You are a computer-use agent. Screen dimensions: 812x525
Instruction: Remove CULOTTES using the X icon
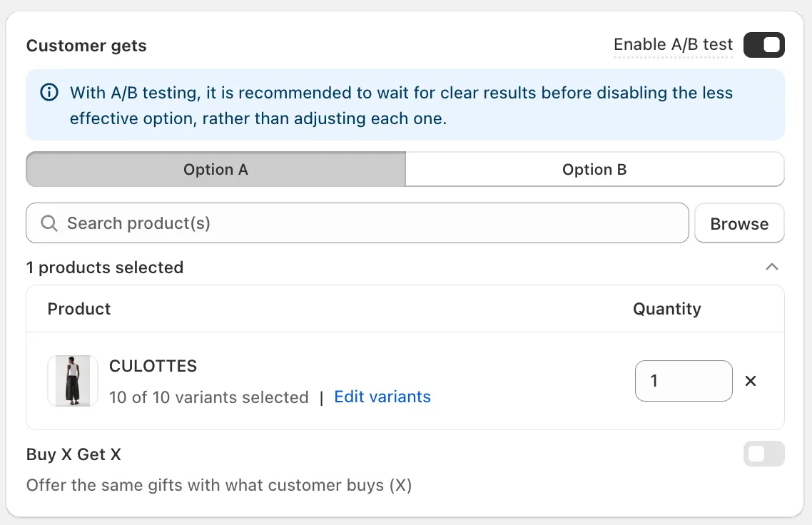point(750,381)
